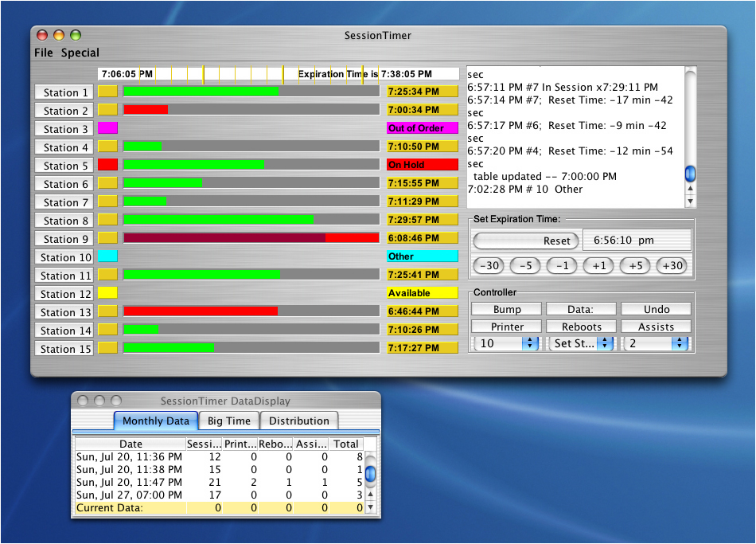Click the magenta status swatch for Station 3
The width and height of the screenshot is (756, 544).
(107, 128)
